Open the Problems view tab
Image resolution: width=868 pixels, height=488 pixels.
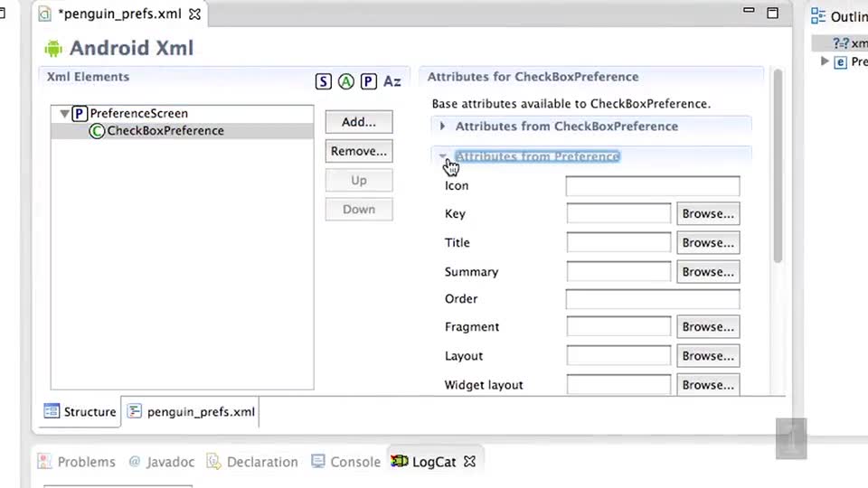[x=76, y=462]
